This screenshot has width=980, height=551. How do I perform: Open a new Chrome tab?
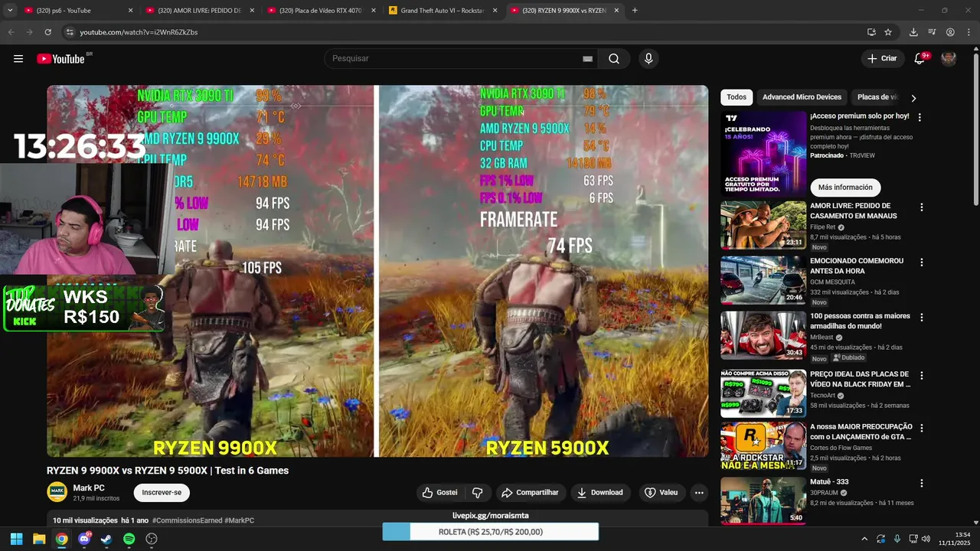click(635, 11)
